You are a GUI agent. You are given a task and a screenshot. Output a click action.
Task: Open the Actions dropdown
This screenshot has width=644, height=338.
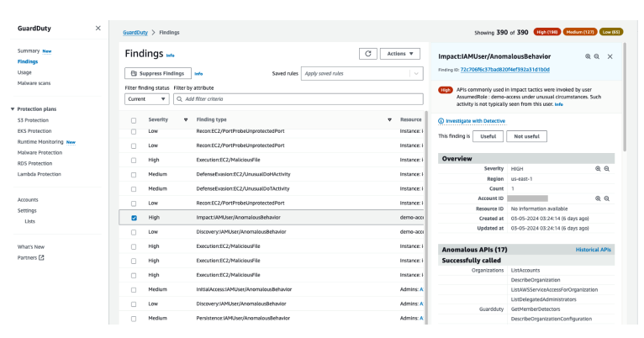(400, 54)
